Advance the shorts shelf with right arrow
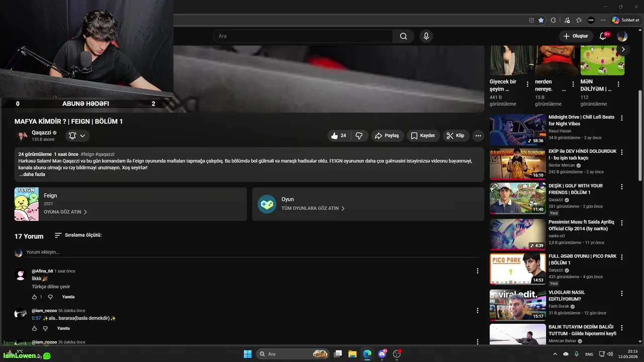 pos(623,49)
